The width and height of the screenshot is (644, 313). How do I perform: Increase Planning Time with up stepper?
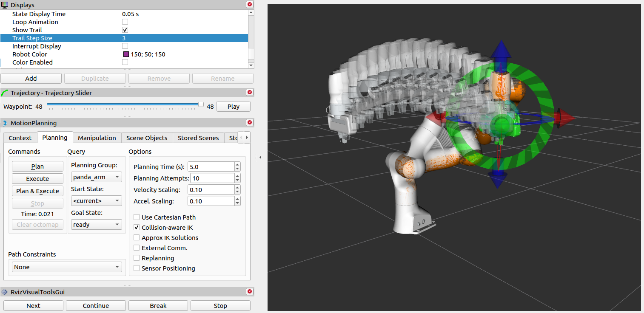[x=237, y=164]
